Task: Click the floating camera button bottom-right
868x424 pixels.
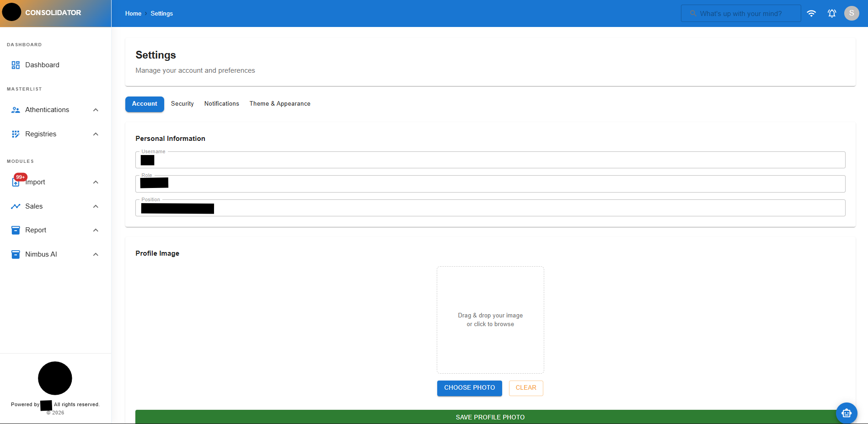Action: (x=847, y=413)
